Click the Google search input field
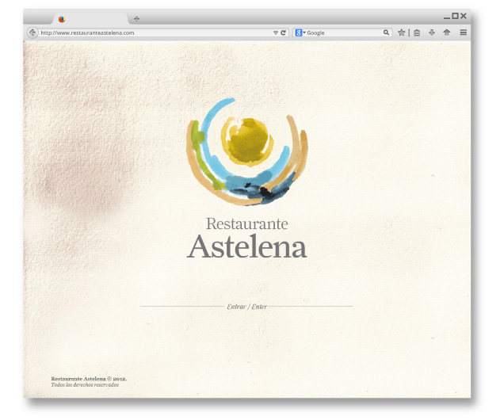504x420 pixels. (x=344, y=32)
